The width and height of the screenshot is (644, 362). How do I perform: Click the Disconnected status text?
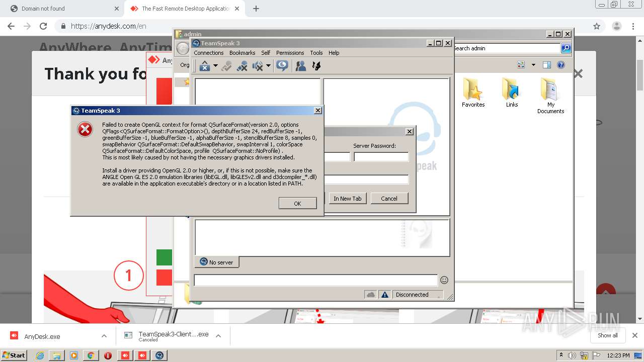(412, 295)
